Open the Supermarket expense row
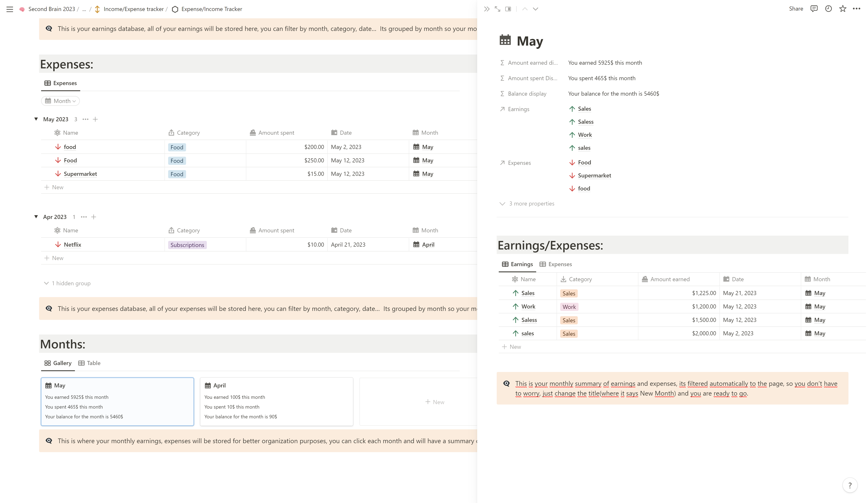Viewport: 868px width, 503px height. click(x=80, y=174)
